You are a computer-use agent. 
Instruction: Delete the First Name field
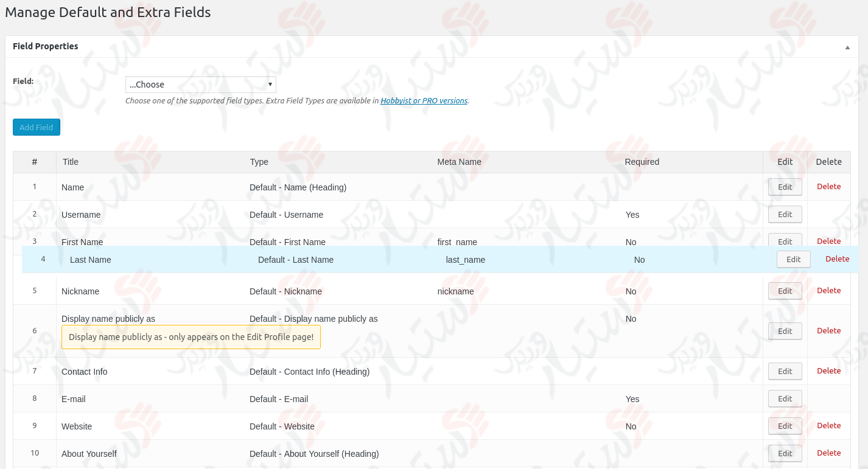[828, 241]
